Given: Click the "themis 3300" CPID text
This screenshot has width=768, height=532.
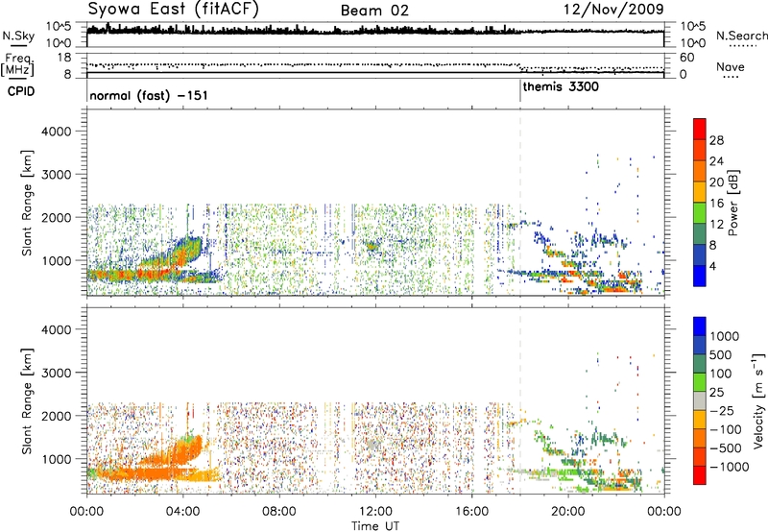Looking at the screenshot, I should point(561,87).
